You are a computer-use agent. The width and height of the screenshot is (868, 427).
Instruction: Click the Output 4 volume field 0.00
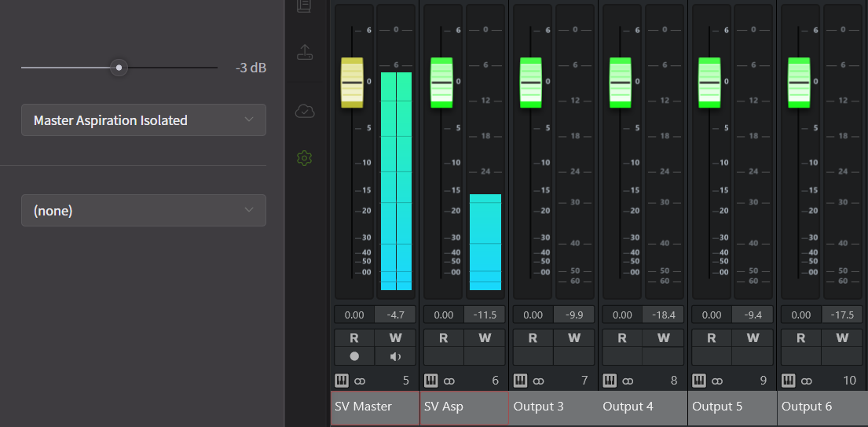click(622, 315)
